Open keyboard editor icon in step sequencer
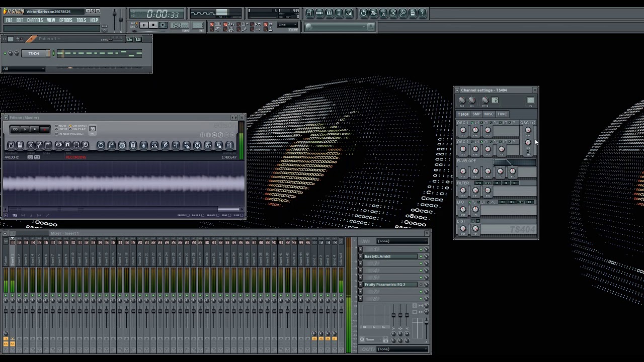The image size is (644, 362). point(138,39)
